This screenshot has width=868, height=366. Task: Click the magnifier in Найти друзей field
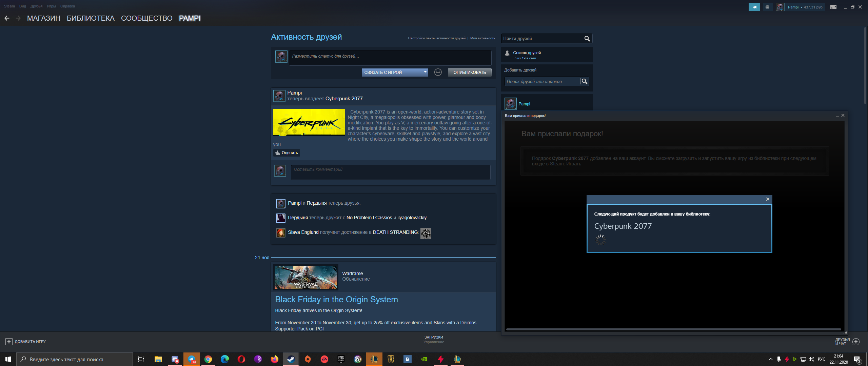[x=587, y=39]
